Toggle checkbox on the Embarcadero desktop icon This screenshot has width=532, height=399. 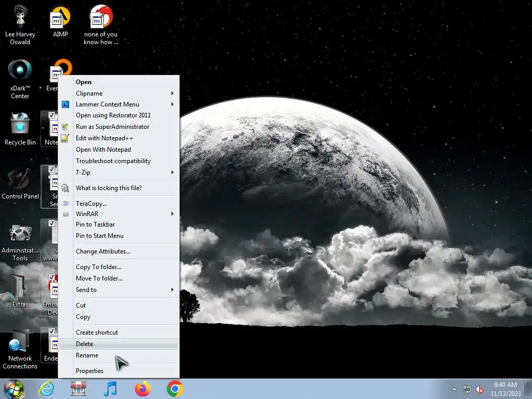tap(51, 277)
